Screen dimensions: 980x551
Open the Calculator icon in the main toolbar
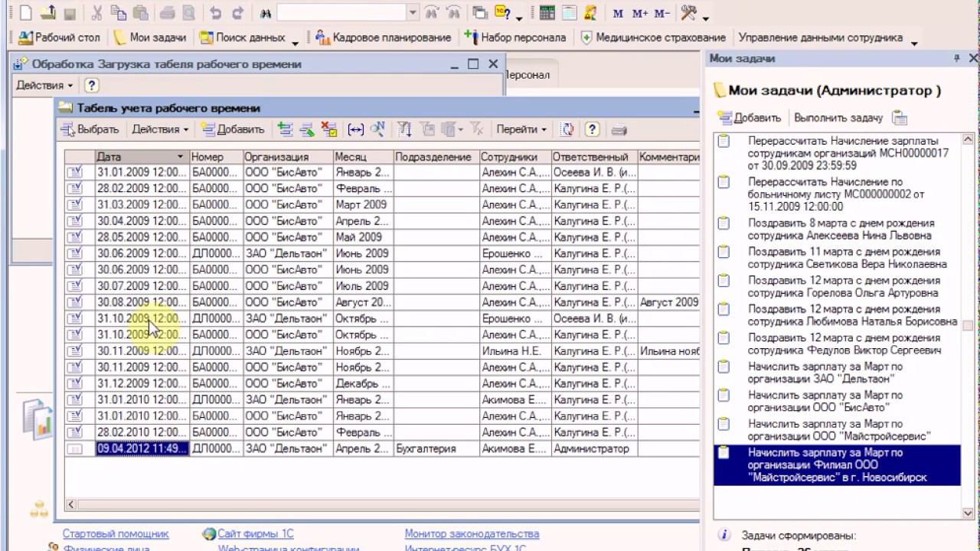547,13
